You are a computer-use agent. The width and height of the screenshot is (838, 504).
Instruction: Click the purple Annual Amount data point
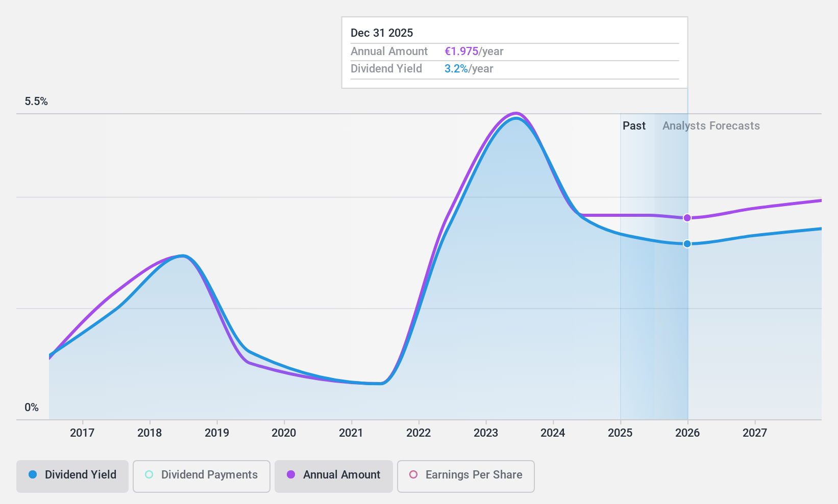click(687, 218)
